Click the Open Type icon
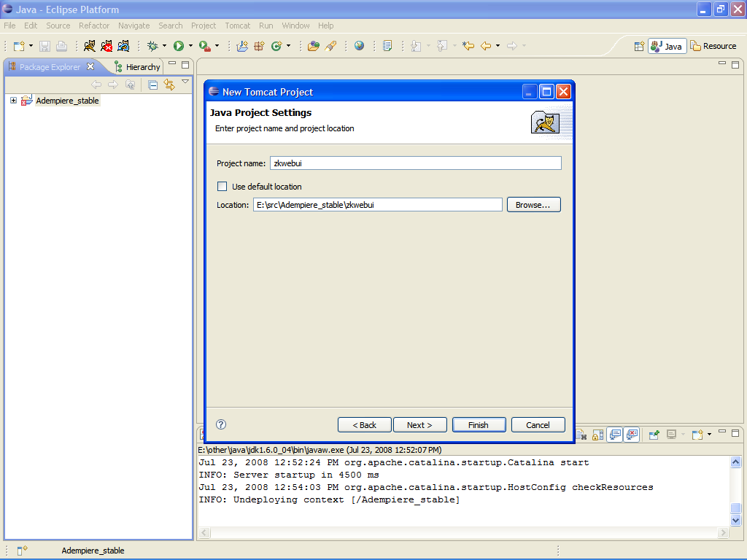 pyautogui.click(x=314, y=46)
